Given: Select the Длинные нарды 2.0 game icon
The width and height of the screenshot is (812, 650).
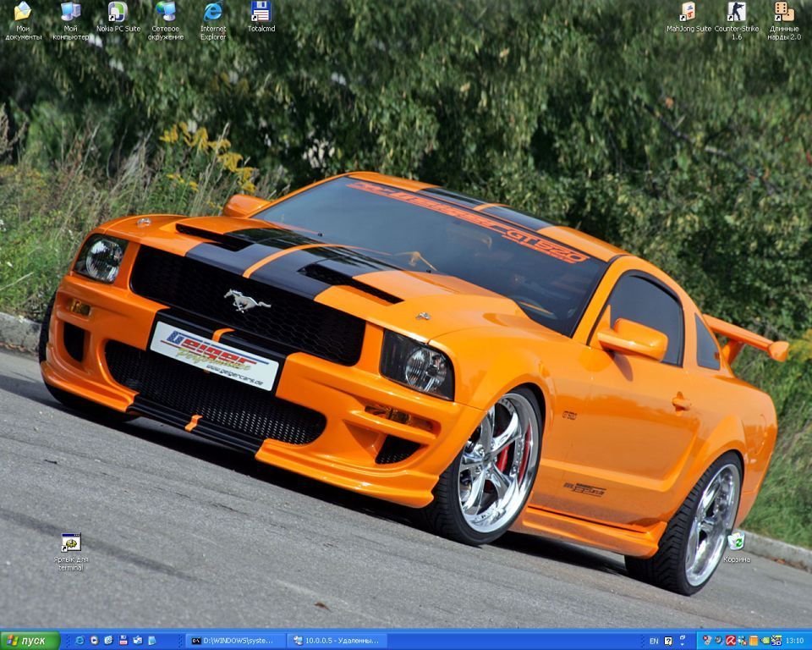Looking at the screenshot, I should pos(784,14).
